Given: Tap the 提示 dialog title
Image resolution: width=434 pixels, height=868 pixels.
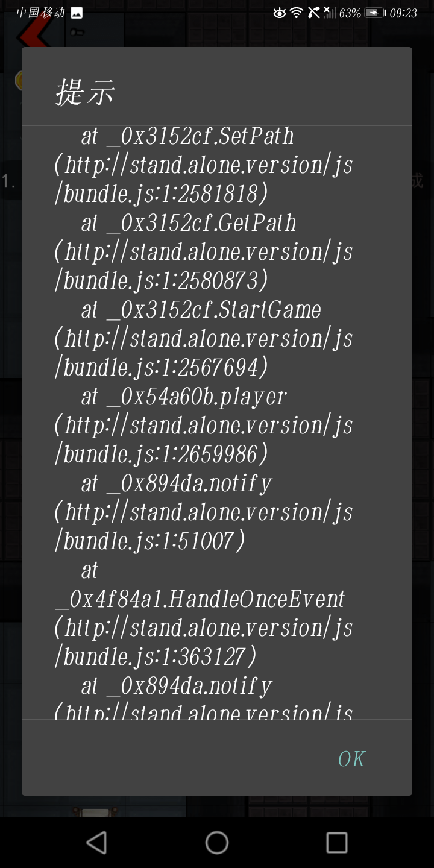Looking at the screenshot, I should [x=85, y=93].
